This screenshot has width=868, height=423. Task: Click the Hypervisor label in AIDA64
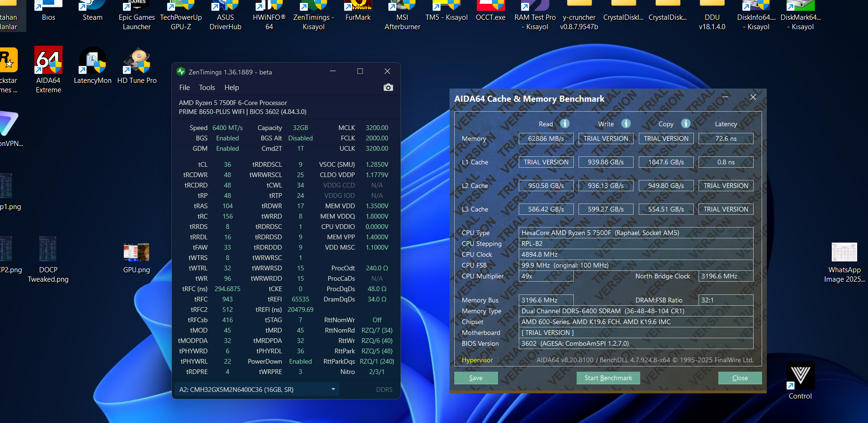477,360
